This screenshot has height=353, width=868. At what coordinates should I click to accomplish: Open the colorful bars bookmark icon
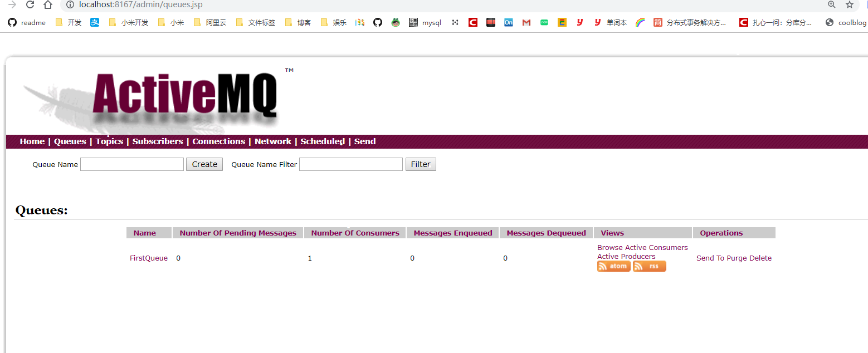point(360,22)
